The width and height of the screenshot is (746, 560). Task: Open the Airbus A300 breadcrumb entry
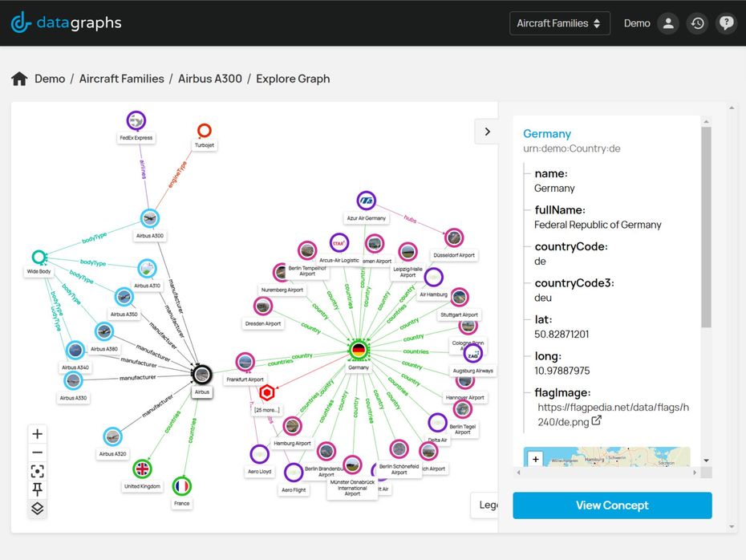point(209,79)
